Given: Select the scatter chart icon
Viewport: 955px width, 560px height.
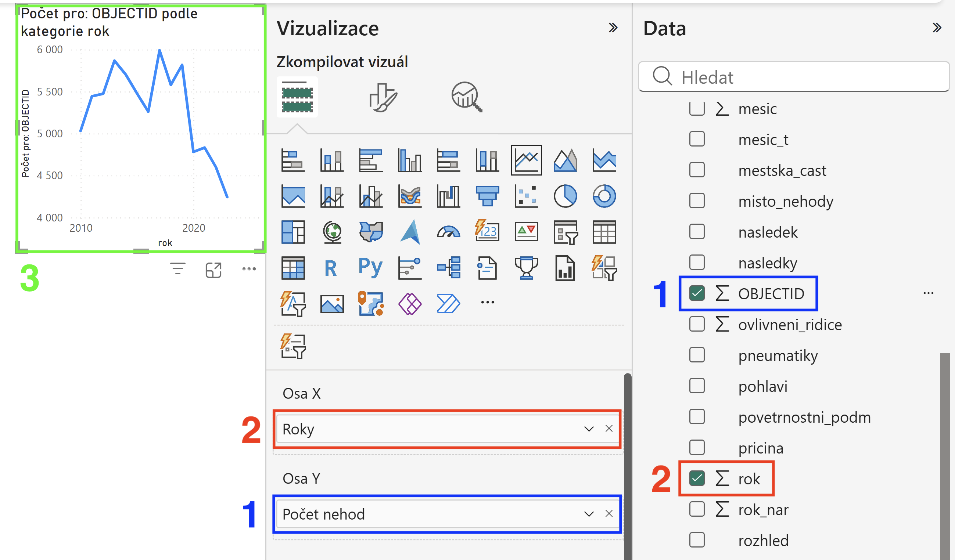Looking at the screenshot, I should tap(527, 196).
